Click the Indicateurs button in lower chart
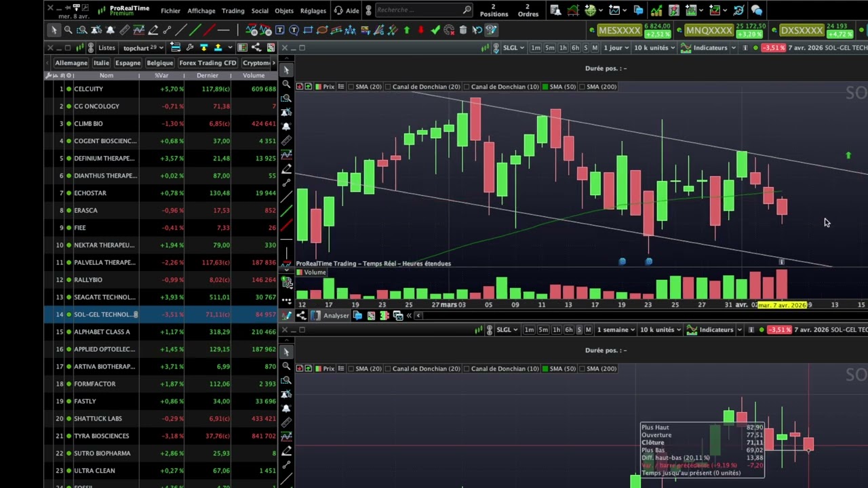This screenshot has height=488, width=868. pyautogui.click(x=710, y=329)
